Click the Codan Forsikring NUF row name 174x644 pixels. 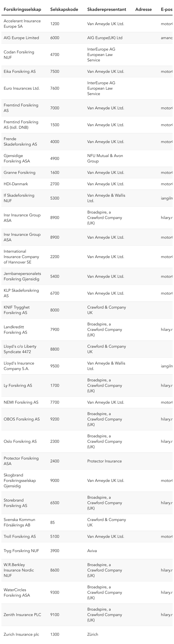pyautogui.click(x=19, y=55)
